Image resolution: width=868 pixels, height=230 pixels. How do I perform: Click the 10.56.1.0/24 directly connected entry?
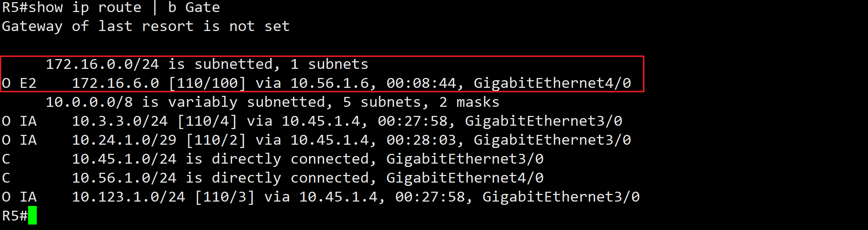click(307, 178)
